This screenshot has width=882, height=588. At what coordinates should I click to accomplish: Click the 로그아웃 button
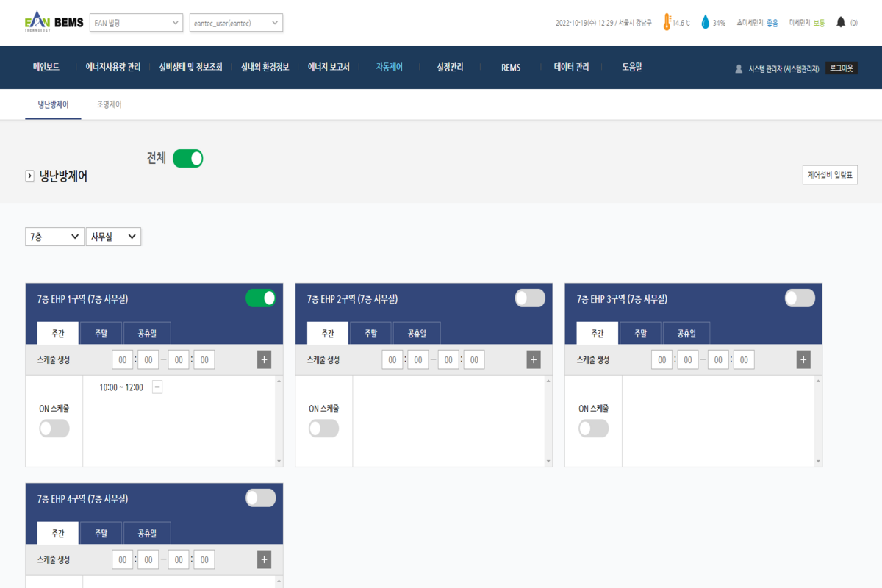841,68
